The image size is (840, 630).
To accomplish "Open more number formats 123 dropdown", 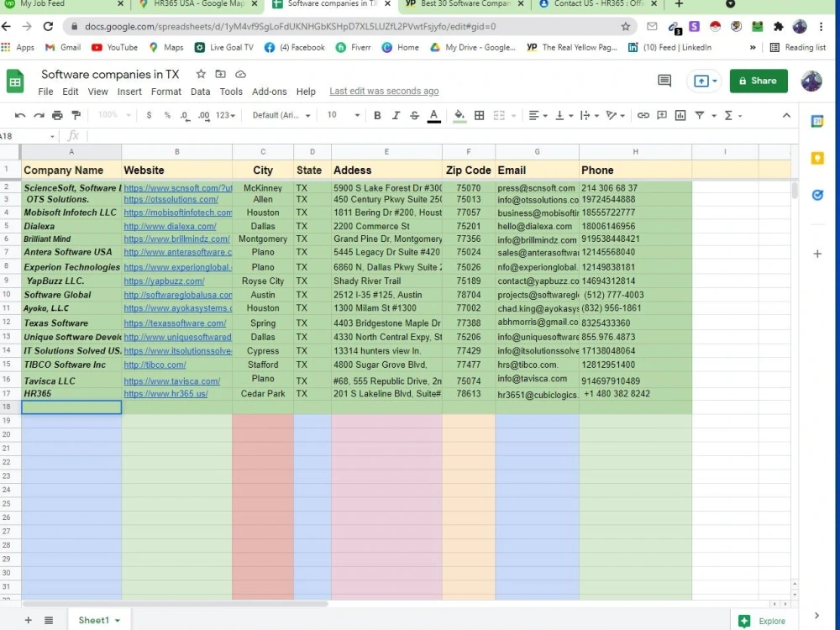I will pyautogui.click(x=225, y=115).
